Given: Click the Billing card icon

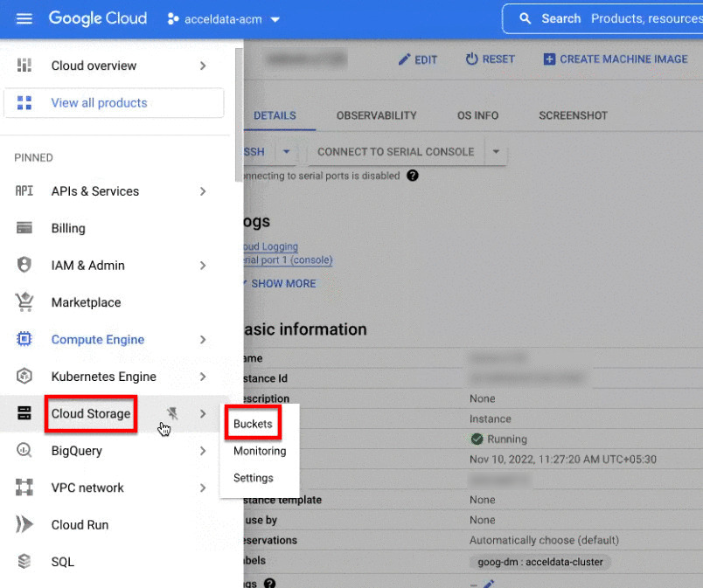Looking at the screenshot, I should pyautogui.click(x=24, y=228).
